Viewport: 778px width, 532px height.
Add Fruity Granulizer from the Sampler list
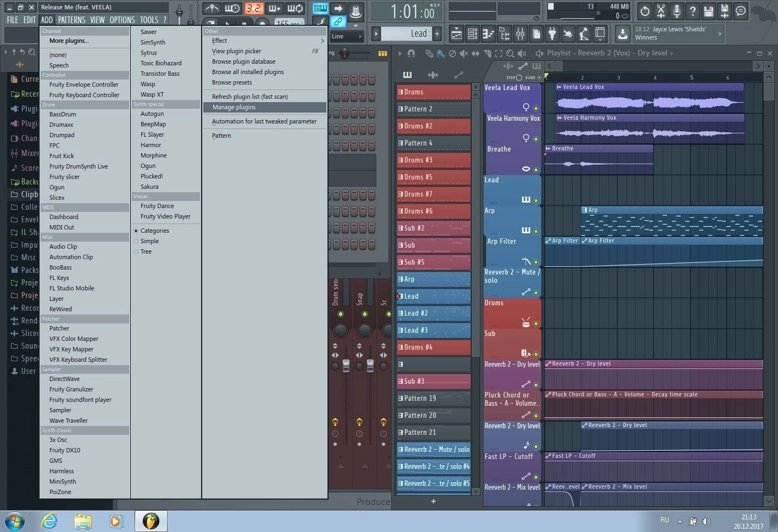[71, 389]
